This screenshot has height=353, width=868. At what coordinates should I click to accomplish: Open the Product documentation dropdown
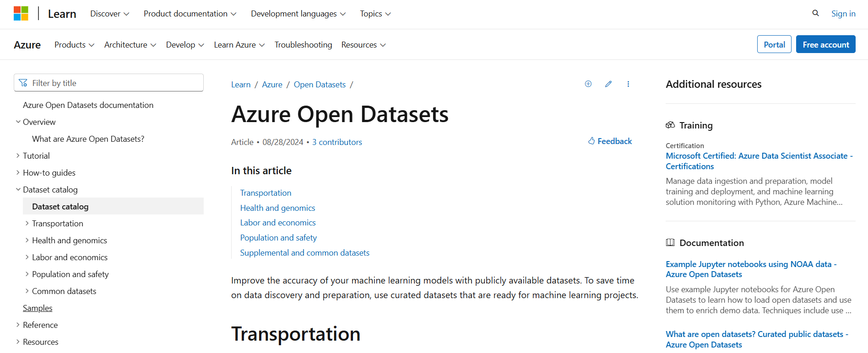point(190,14)
